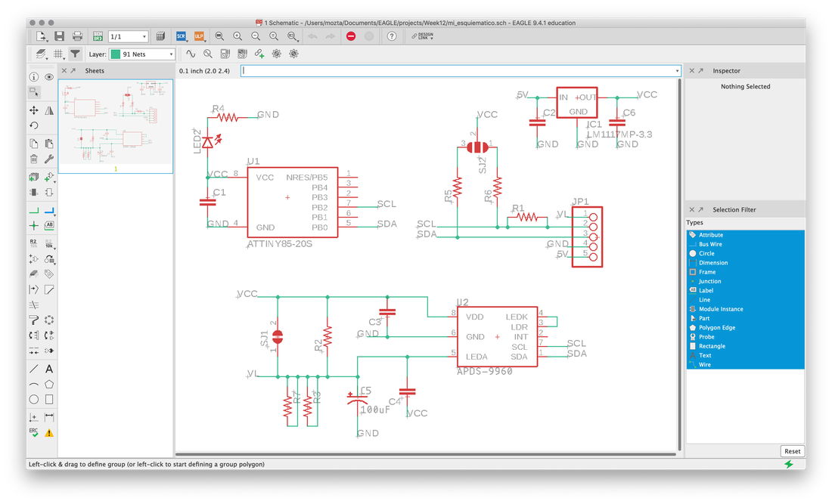Toggle the Group selection tool
832x504 pixels.
click(x=33, y=92)
